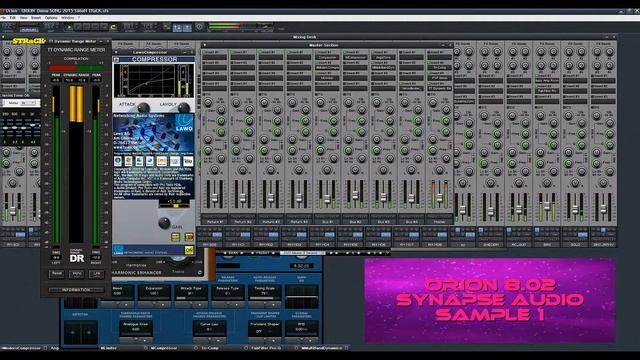This screenshot has width=640, height=360.
Task: Open the Tri-Comp insert slot on Master
Action: tap(440, 67)
